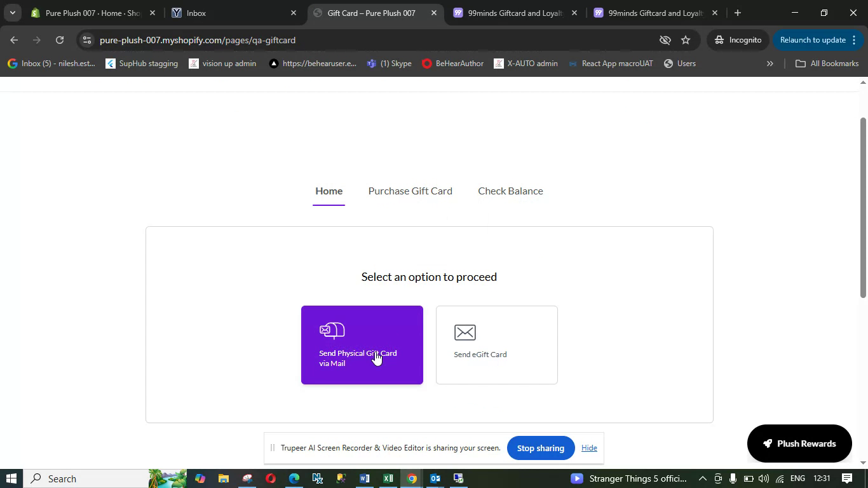Viewport: 868px width, 488px height.
Task: Stop sharing the screen recording
Action: pos(540,448)
